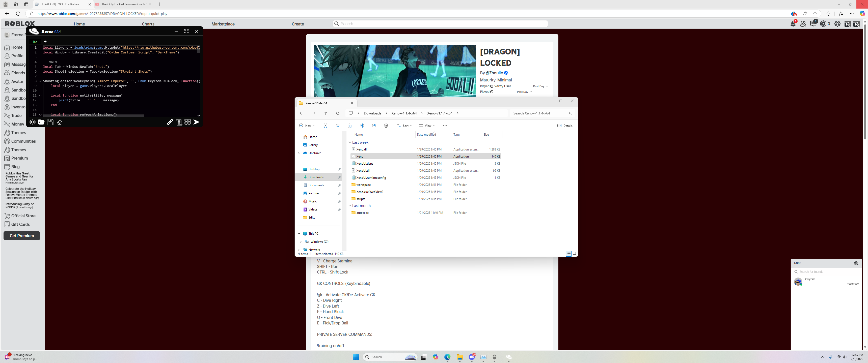Switch to the Only Locked Formless Guide tab
The image size is (868, 363).
[x=123, y=4]
